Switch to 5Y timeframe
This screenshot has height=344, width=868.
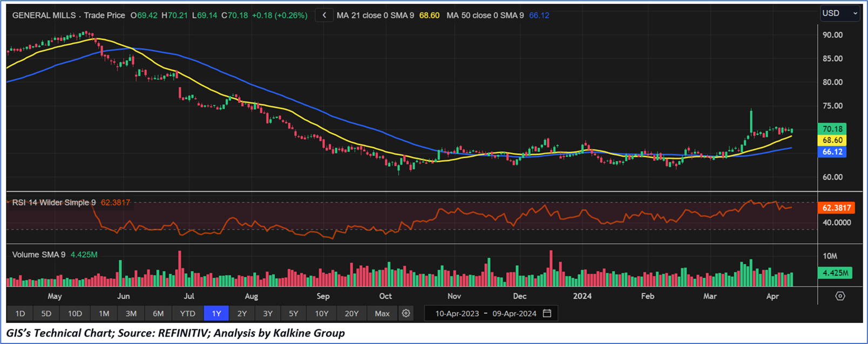pyautogui.click(x=294, y=313)
